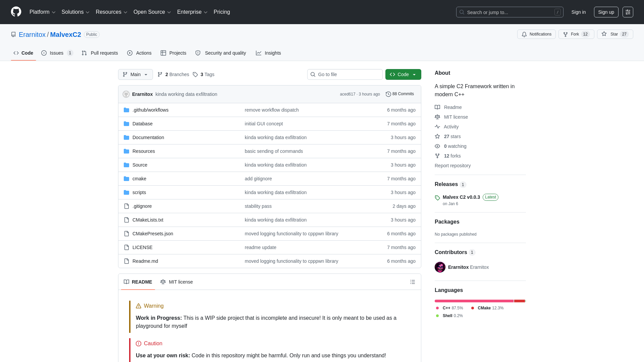The width and height of the screenshot is (644, 362).
Task: Open the cmake folder
Action: tap(139, 179)
